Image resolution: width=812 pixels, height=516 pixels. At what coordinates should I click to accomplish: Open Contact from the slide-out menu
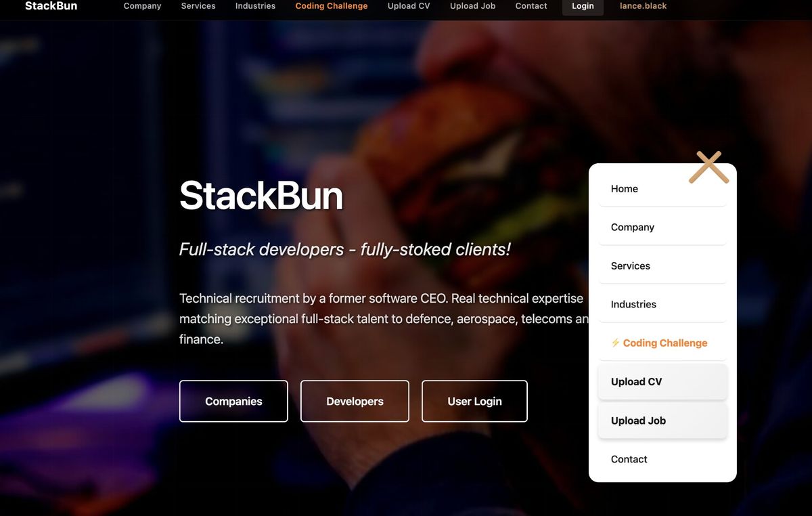(629, 459)
